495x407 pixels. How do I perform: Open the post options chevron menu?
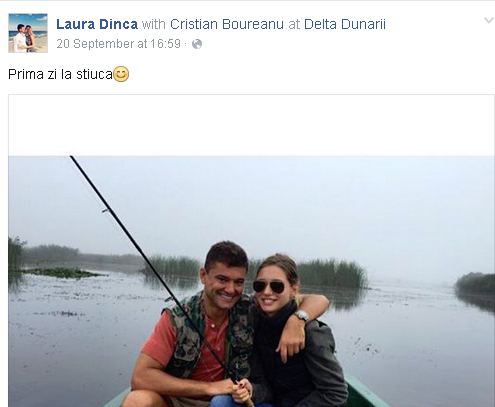coord(488,21)
